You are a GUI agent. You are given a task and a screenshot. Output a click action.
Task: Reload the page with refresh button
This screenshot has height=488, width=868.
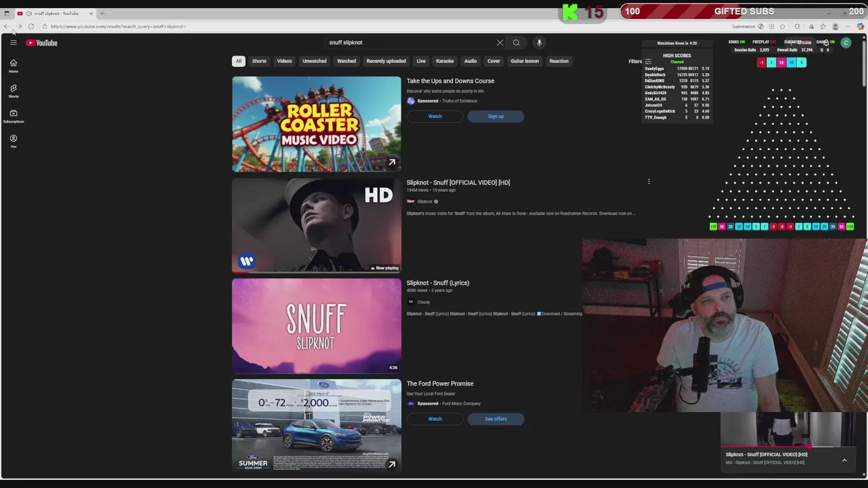click(31, 26)
